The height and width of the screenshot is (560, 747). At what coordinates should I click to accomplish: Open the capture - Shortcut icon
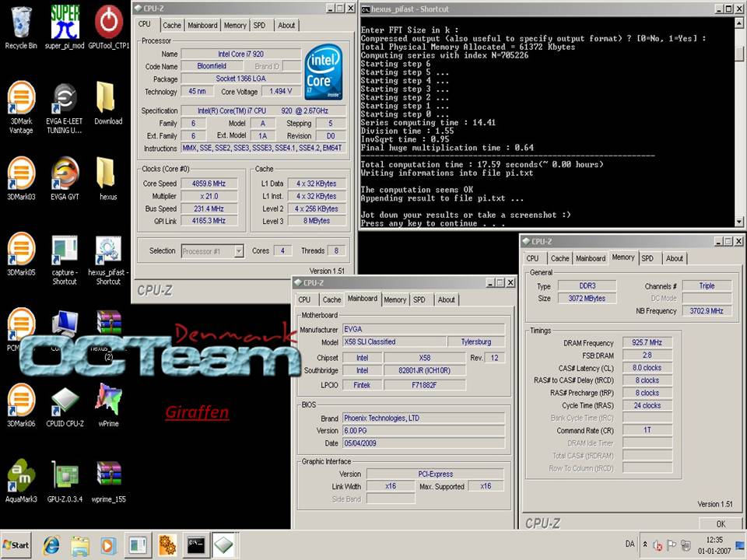click(x=65, y=259)
